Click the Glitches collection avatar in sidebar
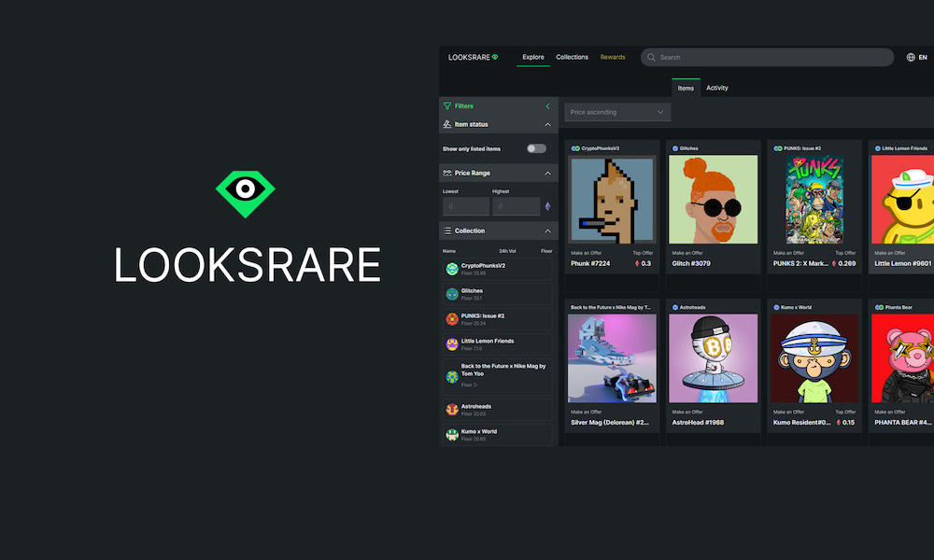The image size is (934, 560). [x=452, y=294]
